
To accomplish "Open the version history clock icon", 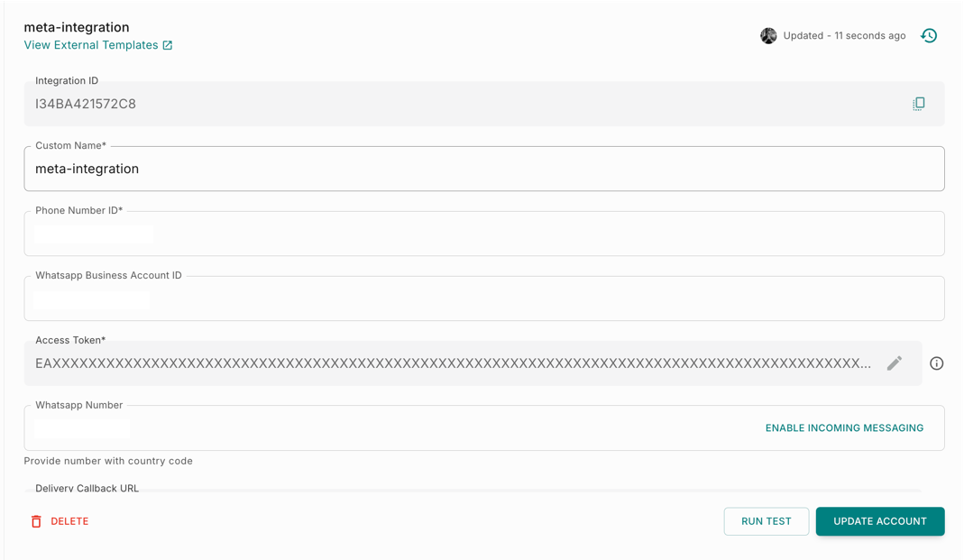I will coord(929,36).
